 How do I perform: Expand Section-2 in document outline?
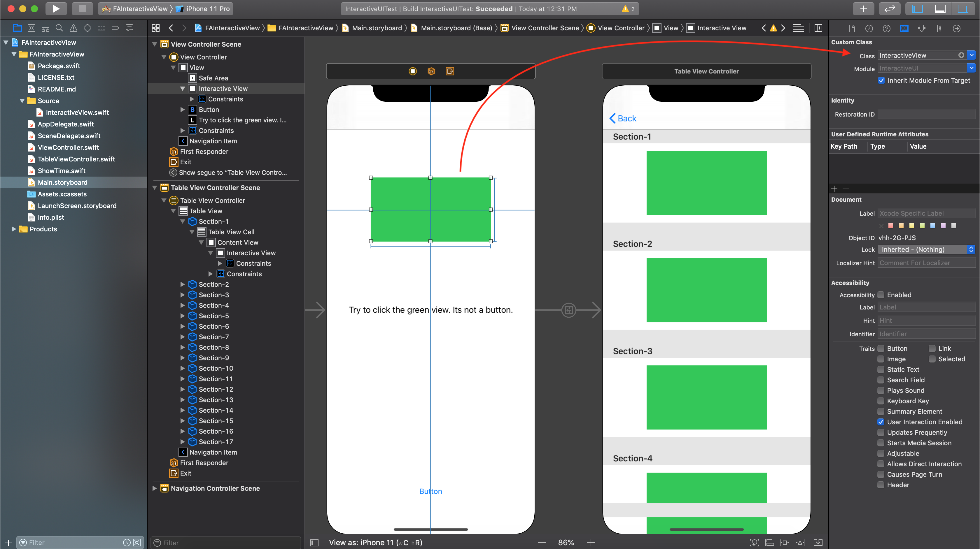tap(182, 284)
